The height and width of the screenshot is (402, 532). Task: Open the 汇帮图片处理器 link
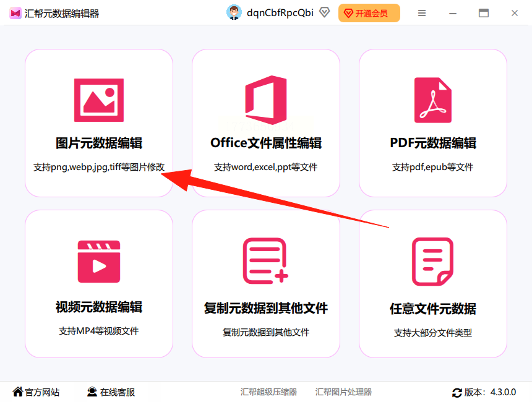click(343, 392)
